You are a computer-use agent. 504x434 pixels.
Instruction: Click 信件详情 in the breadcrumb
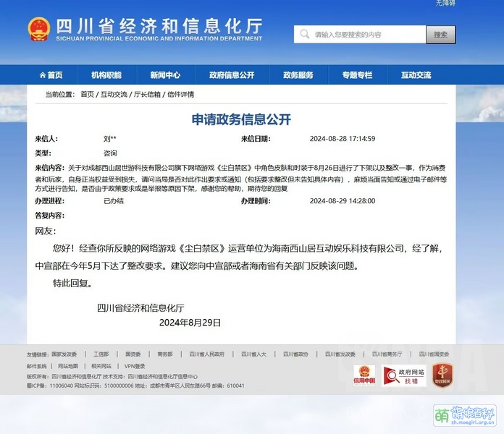point(180,94)
